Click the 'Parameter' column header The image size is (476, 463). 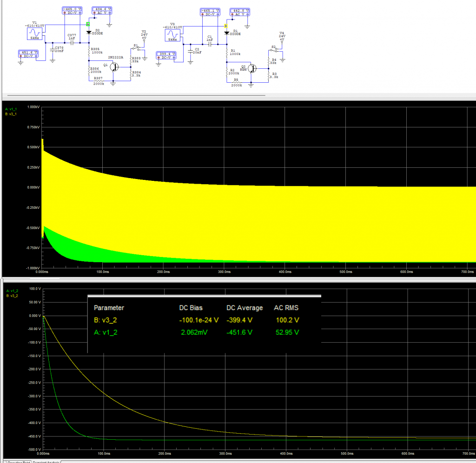pos(109,308)
